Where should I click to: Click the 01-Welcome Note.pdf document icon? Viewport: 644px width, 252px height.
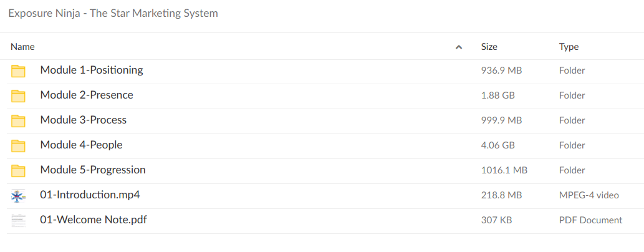pos(18,220)
